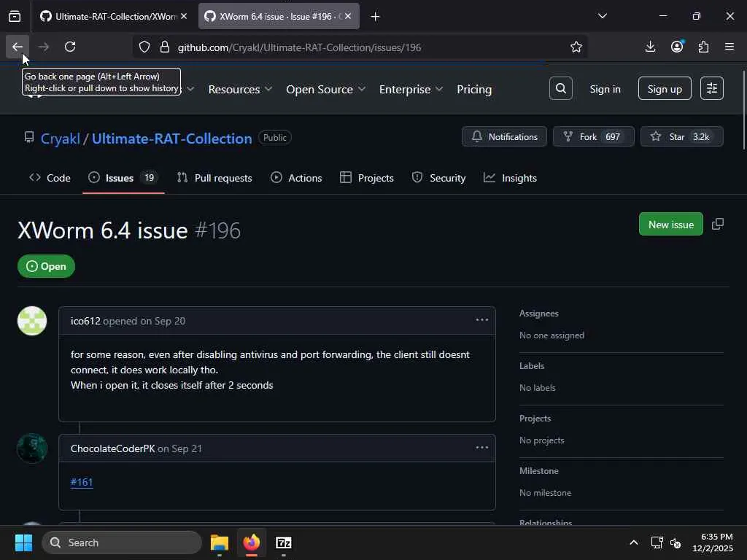747x560 pixels.
Task: Open the Firefox account icon
Action: tap(677, 47)
